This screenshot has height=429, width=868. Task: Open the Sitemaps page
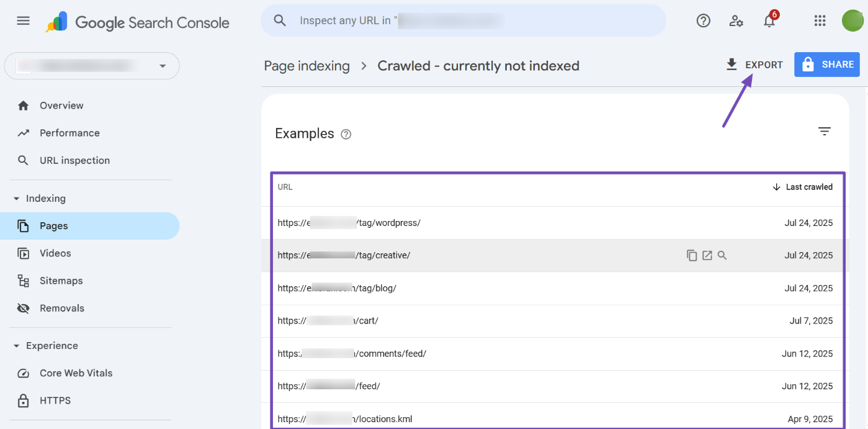(x=61, y=281)
